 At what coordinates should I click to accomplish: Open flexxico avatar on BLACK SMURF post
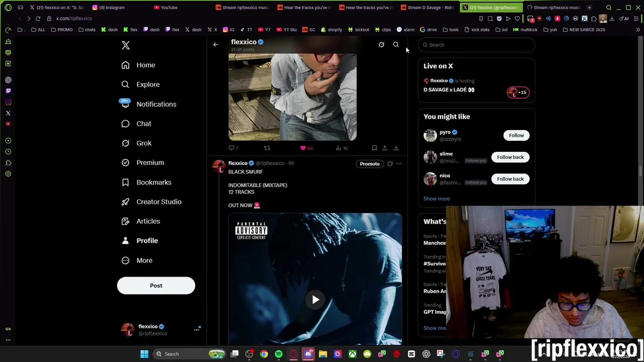click(x=219, y=167)
